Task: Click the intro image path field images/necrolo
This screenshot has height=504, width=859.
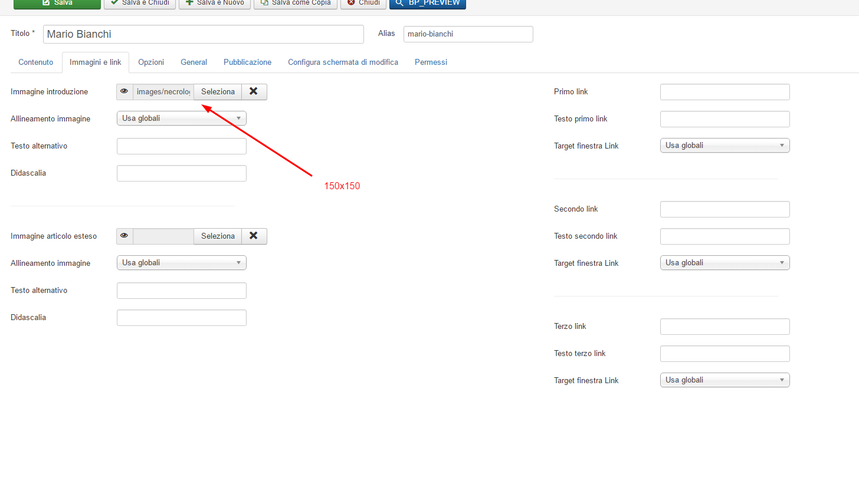Action: (x=163, y=91)
